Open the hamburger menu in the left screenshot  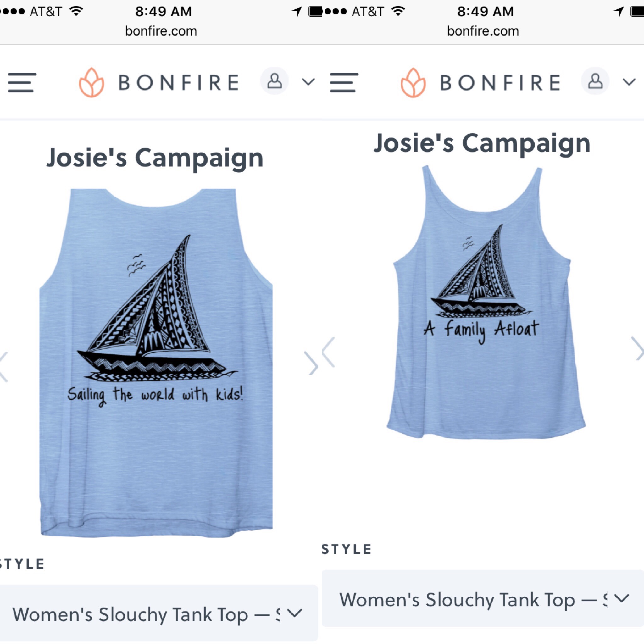22,82
